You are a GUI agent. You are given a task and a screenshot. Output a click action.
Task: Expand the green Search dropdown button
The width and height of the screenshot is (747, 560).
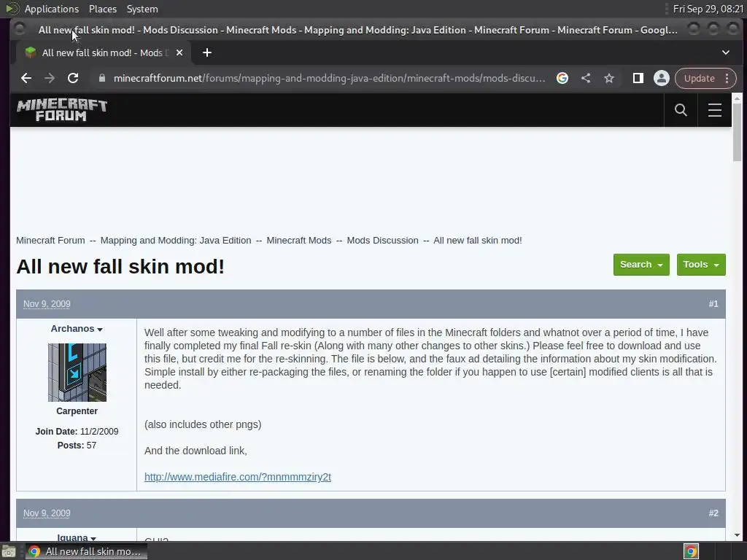[x=641, y=265]
